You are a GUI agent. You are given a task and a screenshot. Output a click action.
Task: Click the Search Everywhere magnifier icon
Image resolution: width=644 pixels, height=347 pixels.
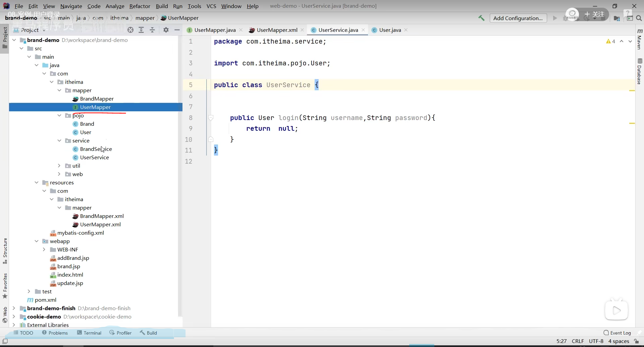[639, 18]
